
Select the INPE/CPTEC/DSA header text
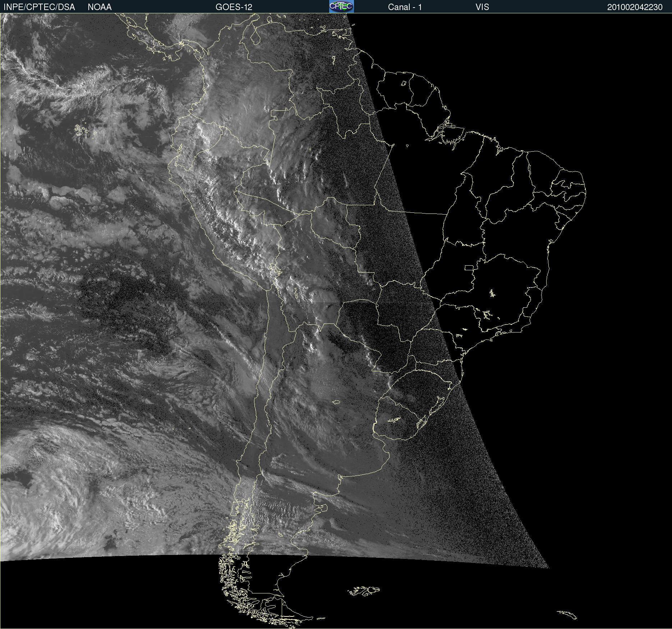coord(39,7)
